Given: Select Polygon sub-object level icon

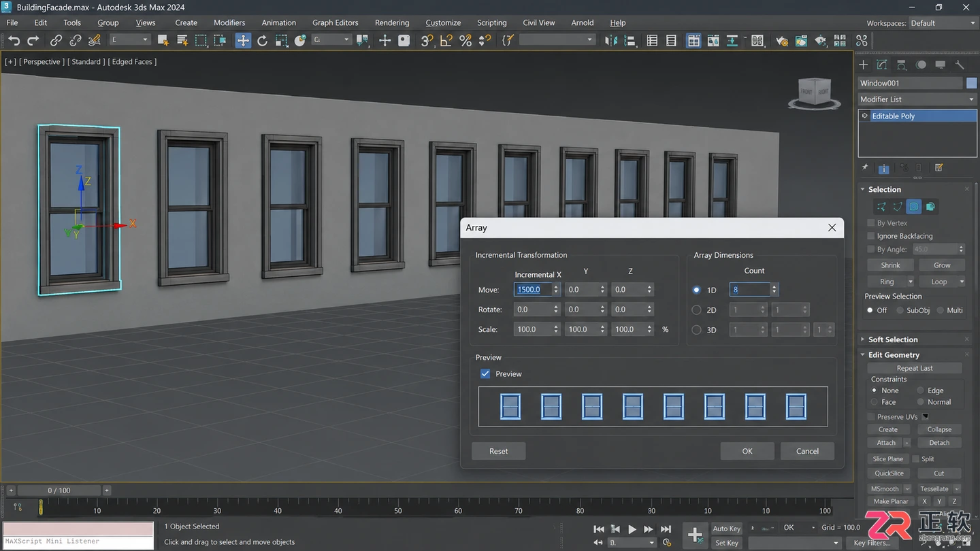Looking at the screenshot, I should [x=914, y=206].
